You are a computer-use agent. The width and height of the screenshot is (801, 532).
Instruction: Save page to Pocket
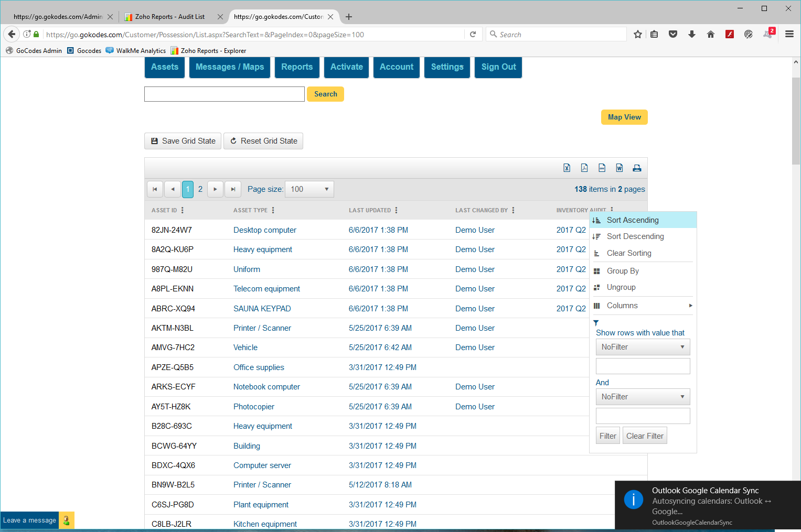[673, 34]
